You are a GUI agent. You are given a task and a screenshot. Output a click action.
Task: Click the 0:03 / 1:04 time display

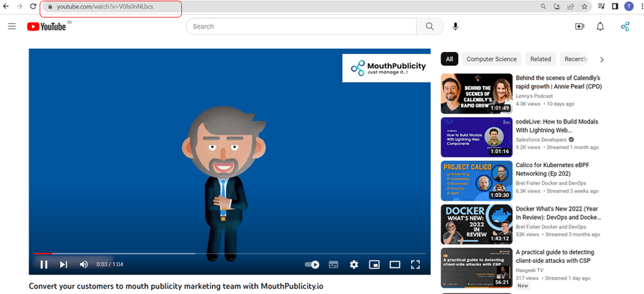110,264
